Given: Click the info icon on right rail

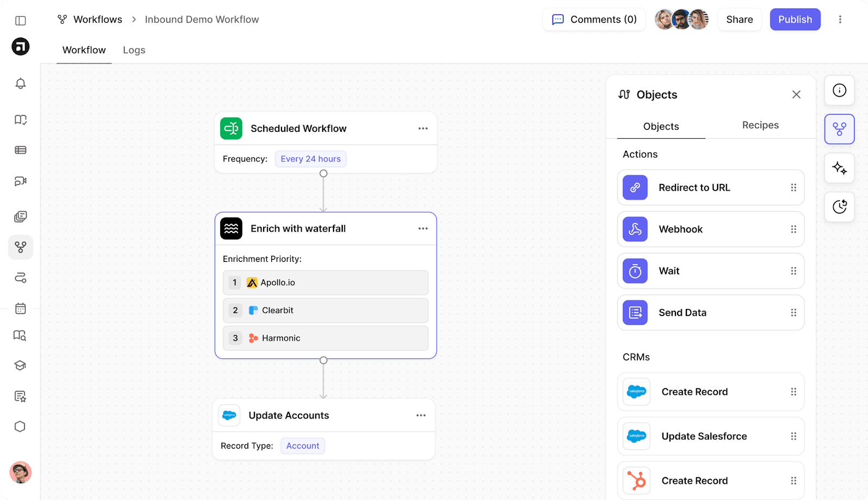Looking at the screenshot, I should 839,90.
